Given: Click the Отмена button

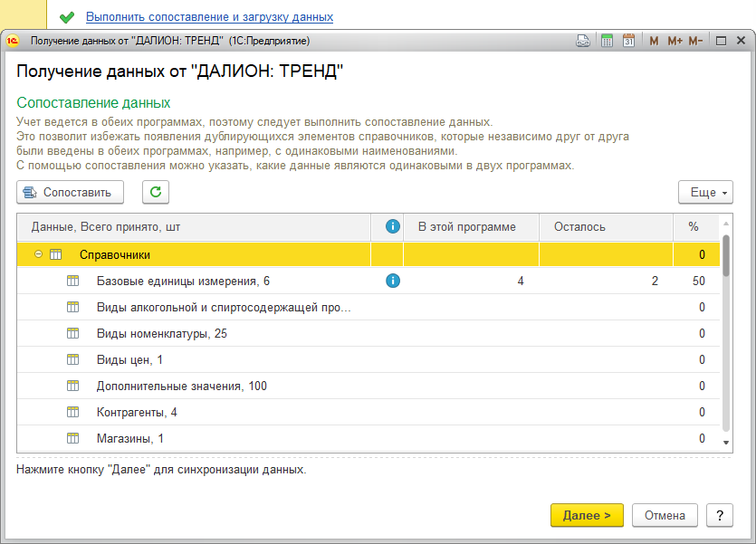Looking at the screenshot, I should pyautogui.click(x=665, y=516).
